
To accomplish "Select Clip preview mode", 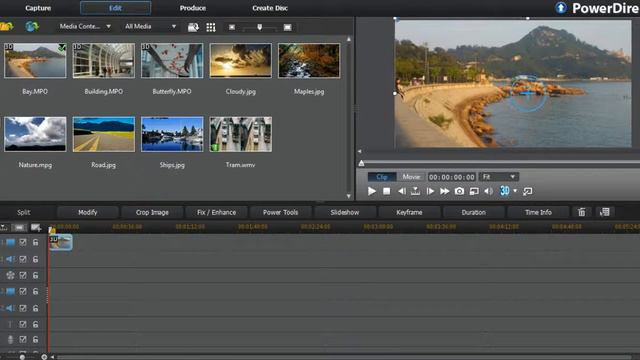I will 382,177.
